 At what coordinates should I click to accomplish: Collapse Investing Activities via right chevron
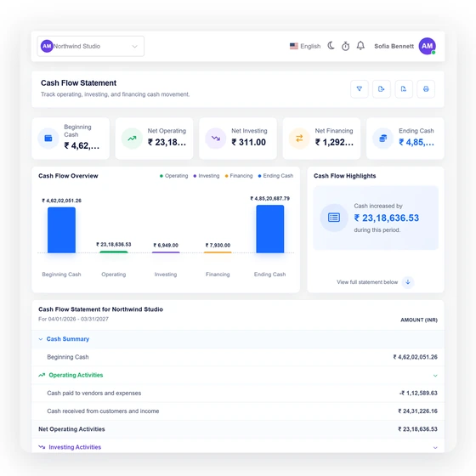coord(435,447)
